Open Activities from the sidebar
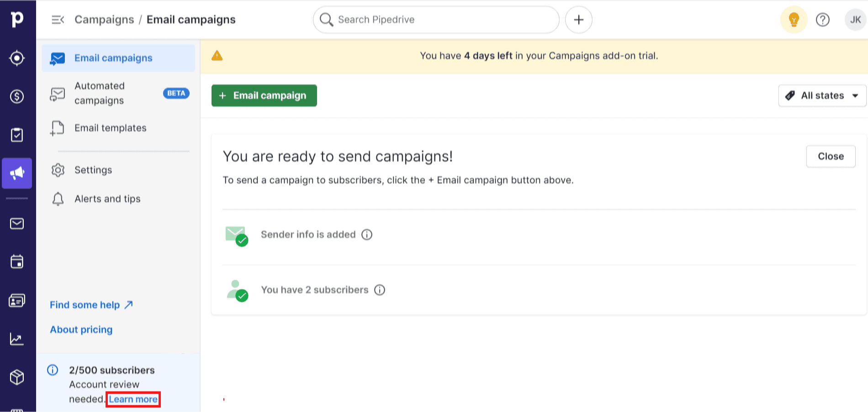This screenshot has width=868, height=412. 17,134
